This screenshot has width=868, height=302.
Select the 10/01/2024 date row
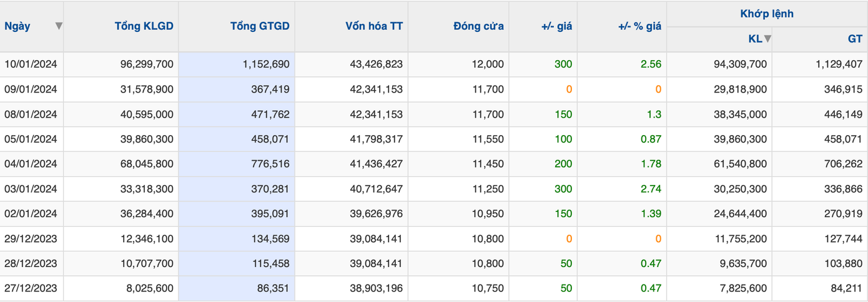(x=31, y=64)
